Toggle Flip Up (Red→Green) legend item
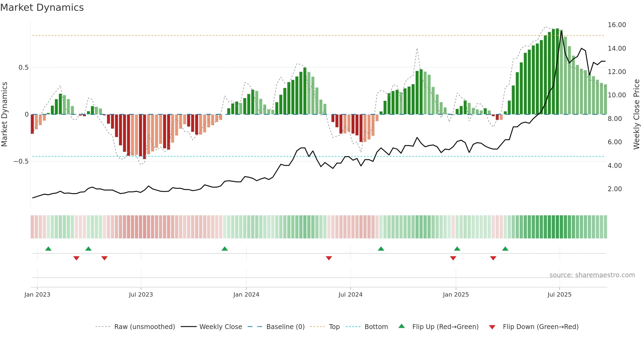Image resolution: width=644 pixels, height=362 pixels. coord(438,327)
